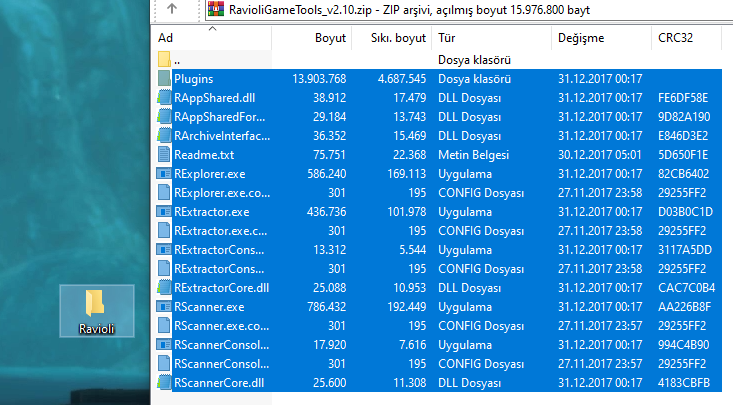Click the packed size 4.687.545
This screenshot has height=405, width=733.
coord(402,79)
